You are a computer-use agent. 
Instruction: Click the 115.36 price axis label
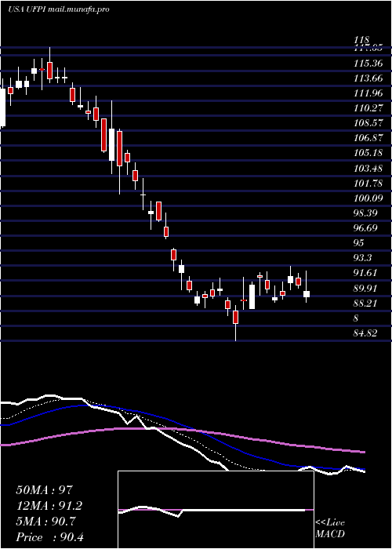pyautogui.click(x=368, y=64)
